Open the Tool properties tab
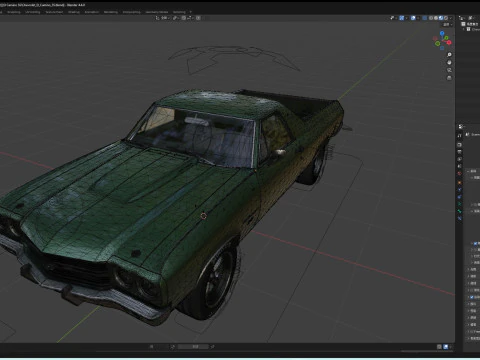 pyautogui.click(x=459, y=136)
